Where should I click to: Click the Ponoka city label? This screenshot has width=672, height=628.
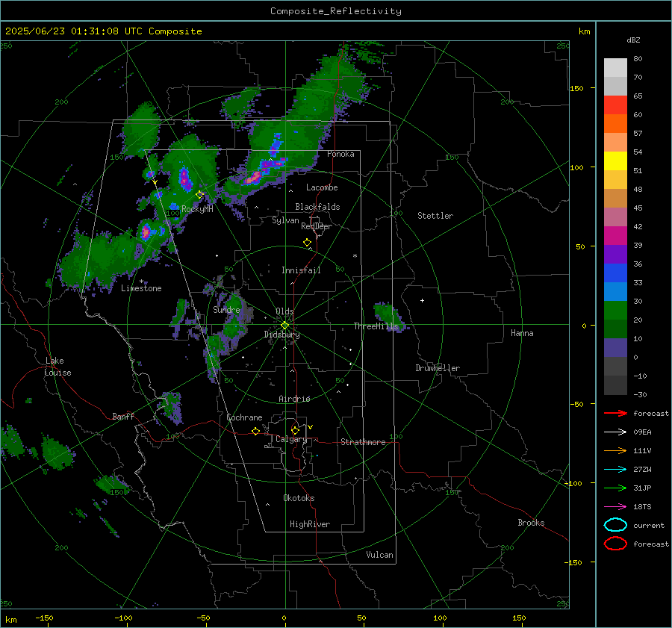click(340, 155)
